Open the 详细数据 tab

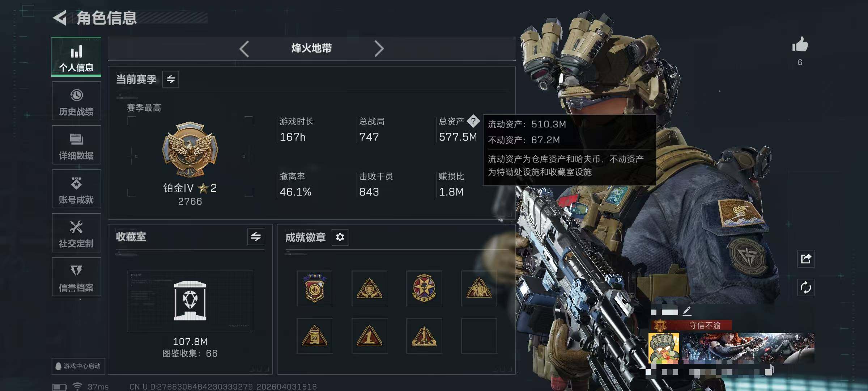click(76, 145)
